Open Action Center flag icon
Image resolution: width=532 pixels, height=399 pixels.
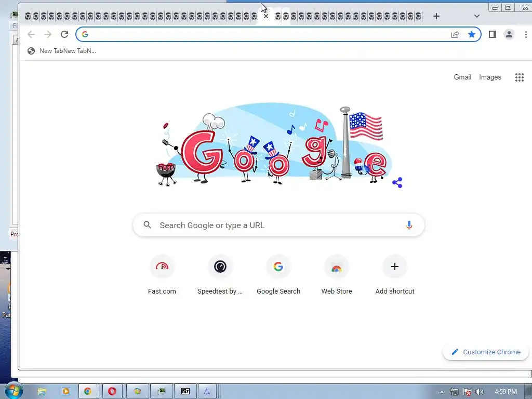point(467,392)
